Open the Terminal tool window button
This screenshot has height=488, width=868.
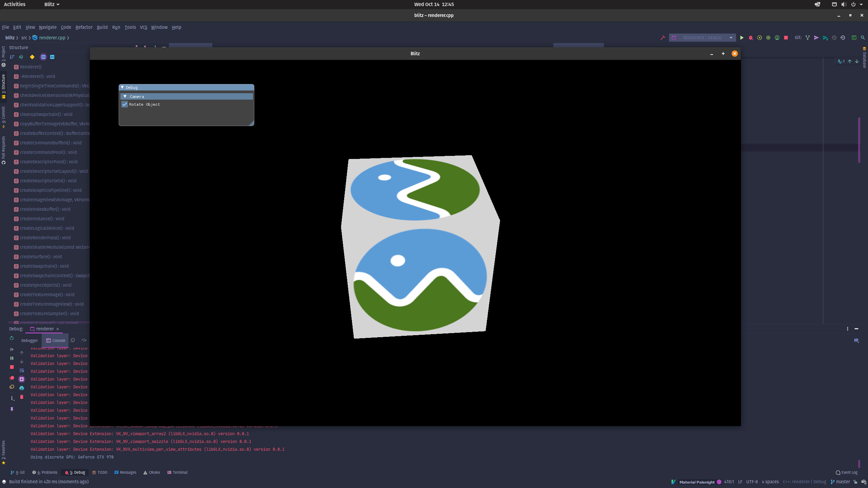coord(177,472)
